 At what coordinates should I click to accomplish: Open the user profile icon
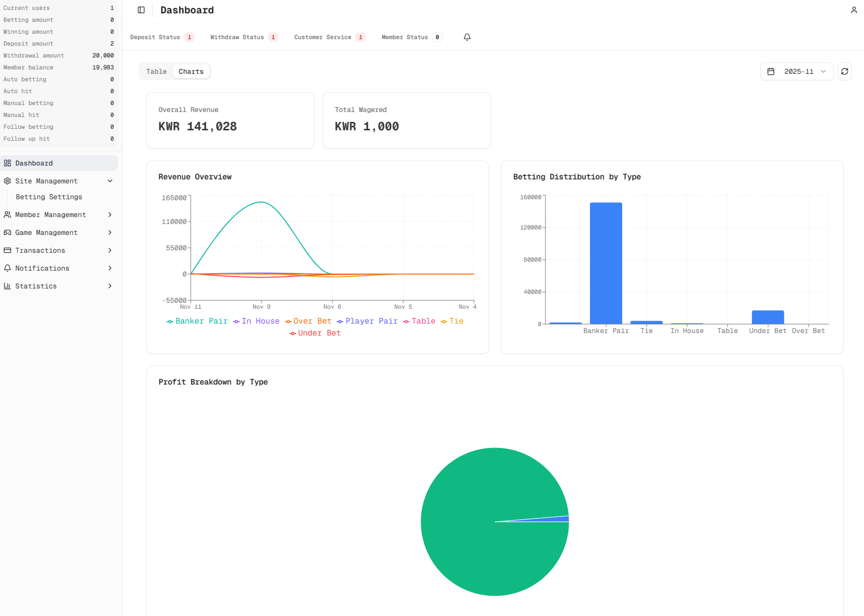854,10
